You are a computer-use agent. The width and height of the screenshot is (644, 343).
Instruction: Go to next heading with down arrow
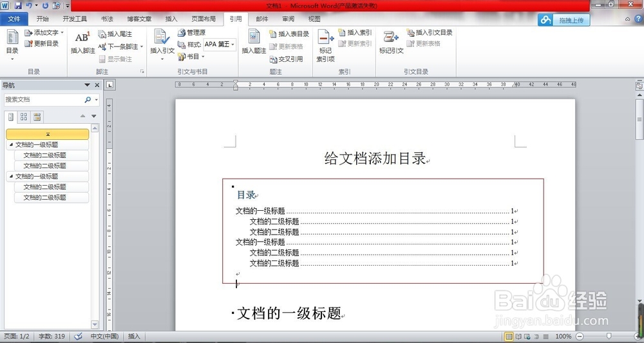(93, 116)
